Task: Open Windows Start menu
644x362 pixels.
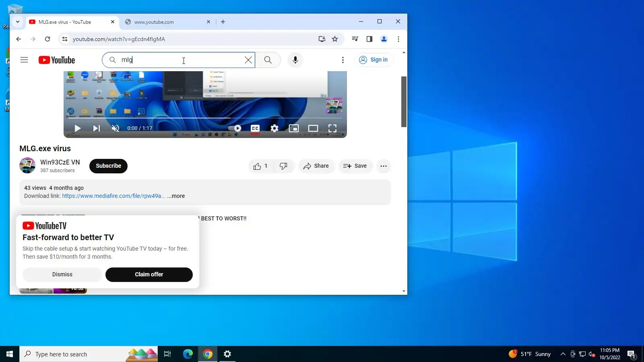Action: pos(10,354)
